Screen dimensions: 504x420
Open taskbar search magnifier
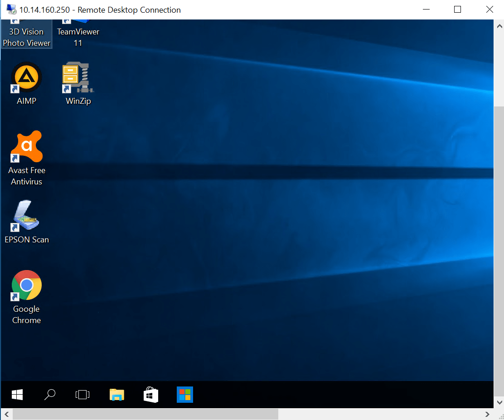50,395
